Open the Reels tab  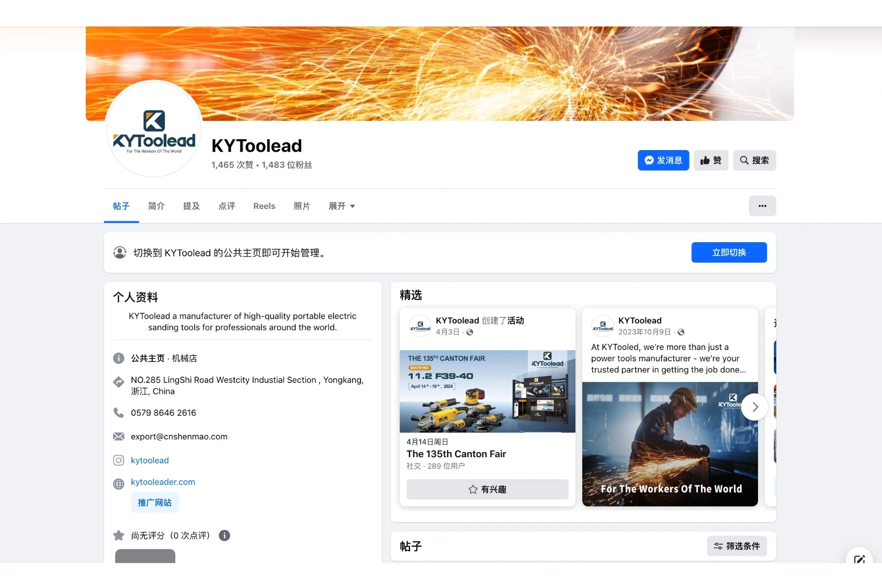(264, 206)
